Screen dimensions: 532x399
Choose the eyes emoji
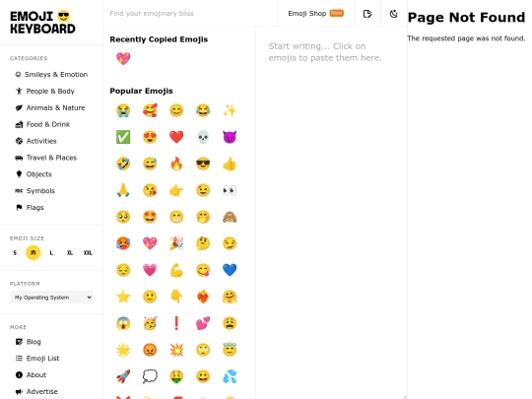tap(230, 190)
